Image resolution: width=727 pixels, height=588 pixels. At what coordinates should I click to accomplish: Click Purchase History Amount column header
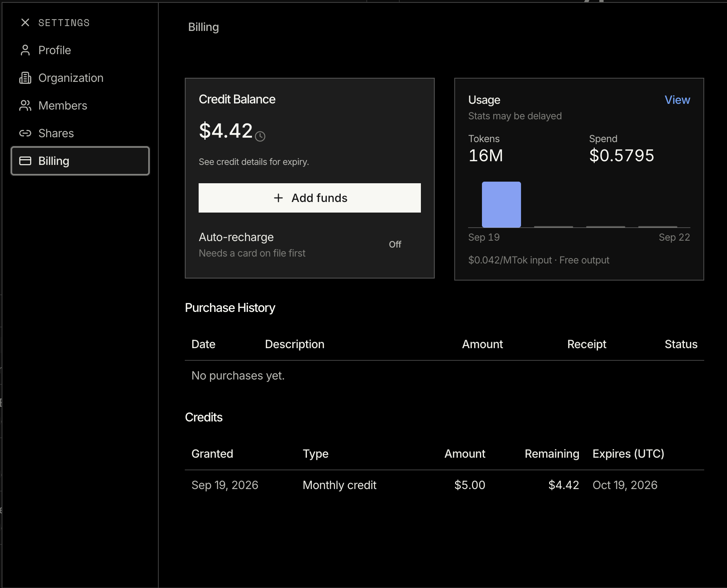[x=482, y=344]
